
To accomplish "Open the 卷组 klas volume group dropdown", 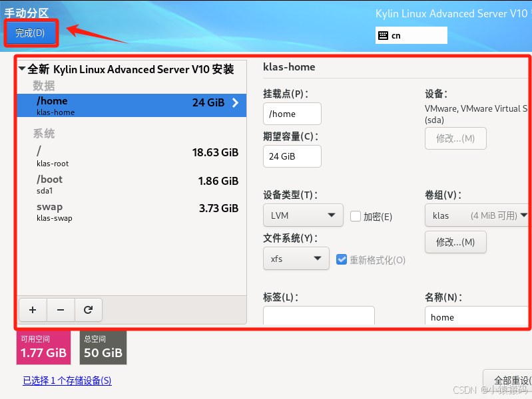I will pos(478,215).
